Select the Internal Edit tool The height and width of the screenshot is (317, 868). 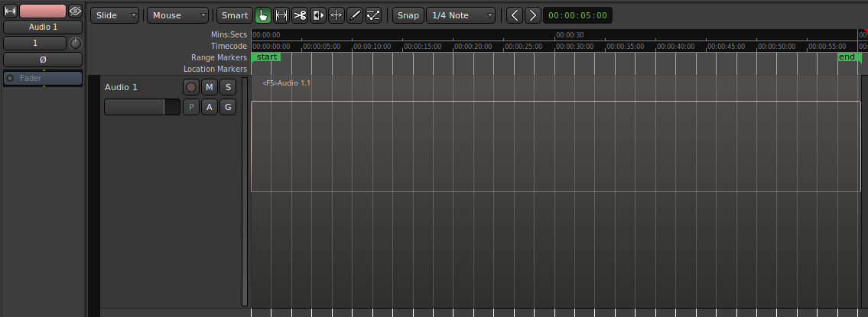[373, 15]
